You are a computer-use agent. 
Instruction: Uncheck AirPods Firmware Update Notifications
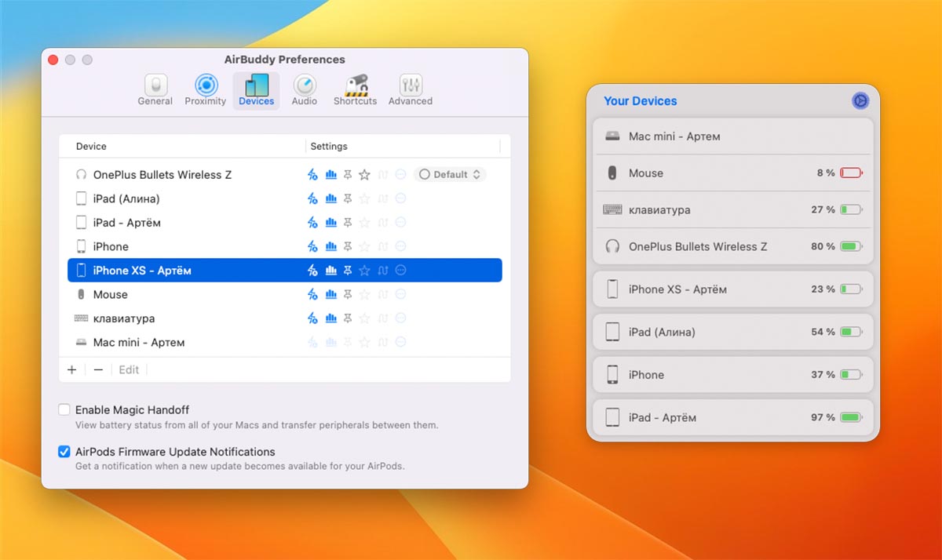coord(64,452)
